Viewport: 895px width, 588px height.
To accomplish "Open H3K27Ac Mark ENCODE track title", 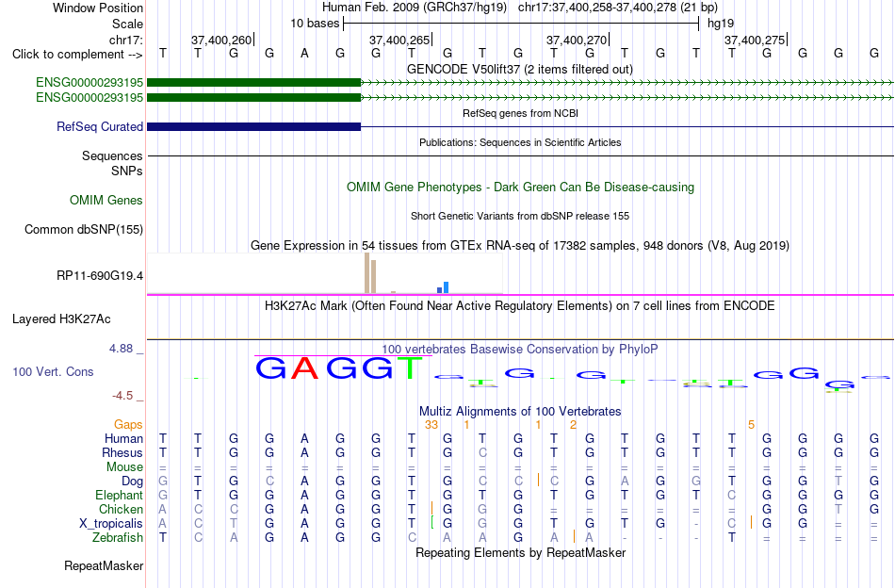I will tap(519, 306).
